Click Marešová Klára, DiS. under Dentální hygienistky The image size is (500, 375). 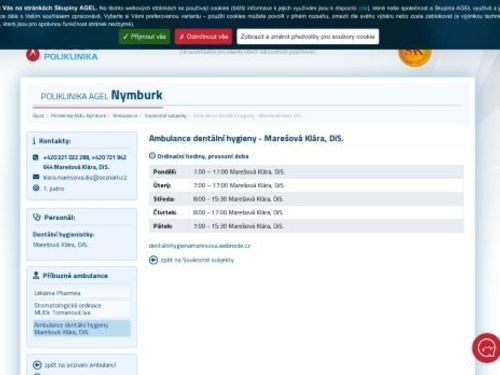tap(60, 245)
